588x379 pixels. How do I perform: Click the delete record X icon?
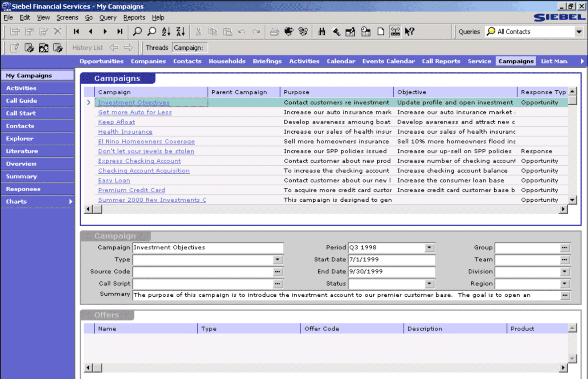coord(58,32)
